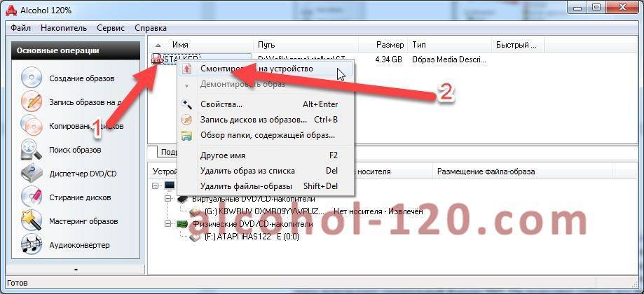Open Аудиоконвертер operation
The height and width of the screenshot is (294, 644).
click(x=79, y=245)
